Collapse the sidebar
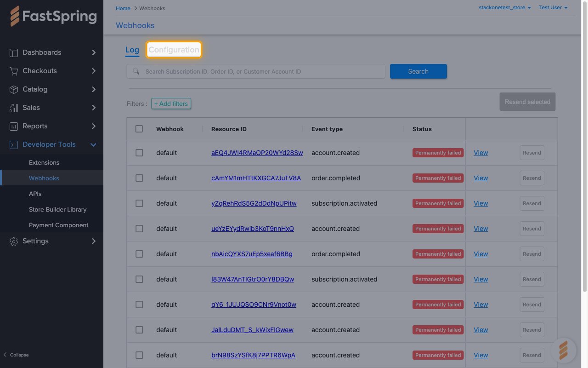The width and height of the screenshot is (588, 368). (16, 355)
